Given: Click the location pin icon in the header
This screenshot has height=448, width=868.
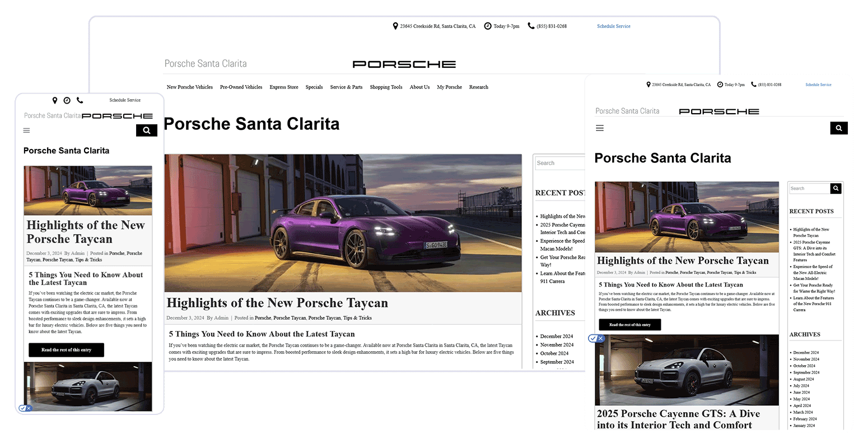Looking at the screenshot, I should [395, 26].
